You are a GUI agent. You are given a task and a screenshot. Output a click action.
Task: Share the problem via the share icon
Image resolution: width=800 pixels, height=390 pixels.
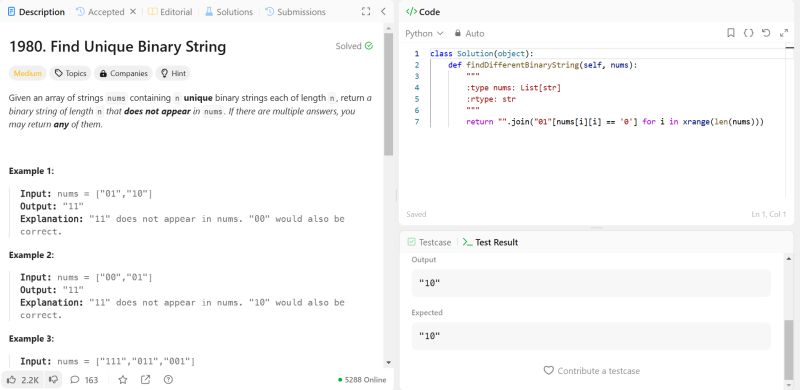click(145, 380)
